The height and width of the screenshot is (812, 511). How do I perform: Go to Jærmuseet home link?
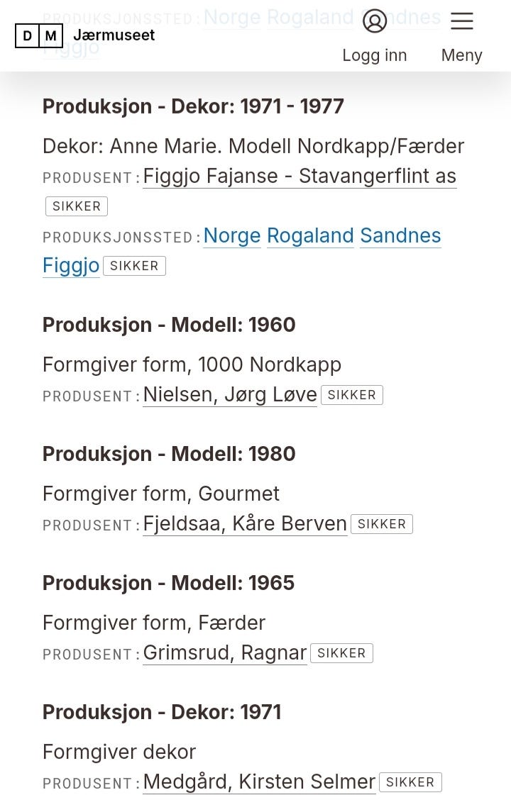tap(114, 35)
